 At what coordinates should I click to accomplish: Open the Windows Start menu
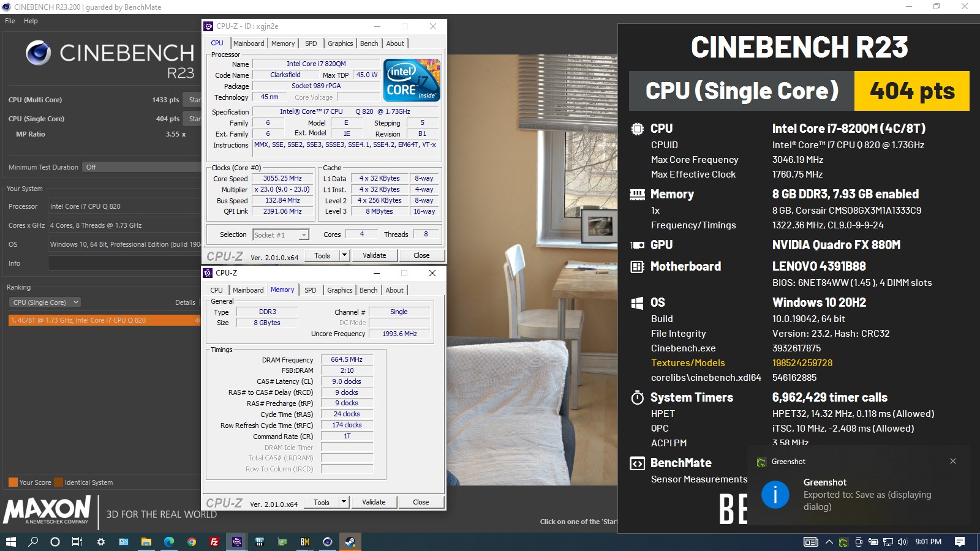10,542
